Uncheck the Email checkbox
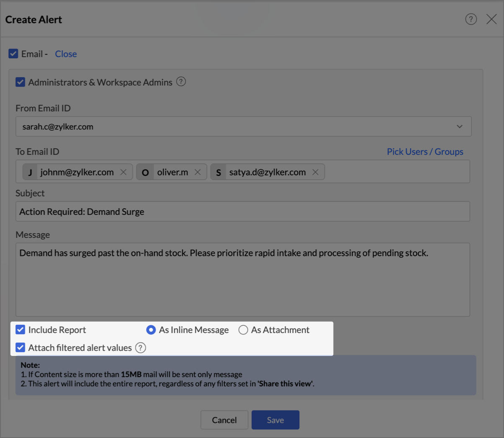 tap(13, 54)
